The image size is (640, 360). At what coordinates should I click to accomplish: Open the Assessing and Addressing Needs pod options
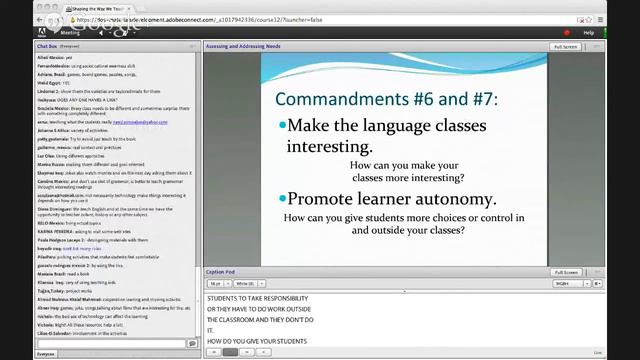[596, 47]
